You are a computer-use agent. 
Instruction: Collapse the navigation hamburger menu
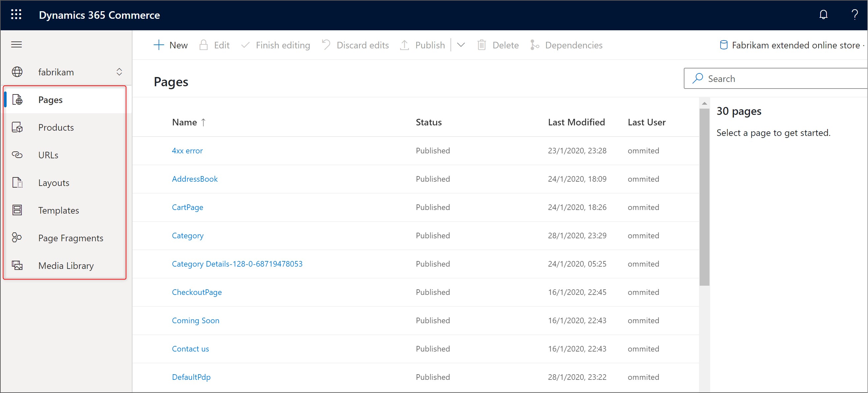click(x=16, y=44)
